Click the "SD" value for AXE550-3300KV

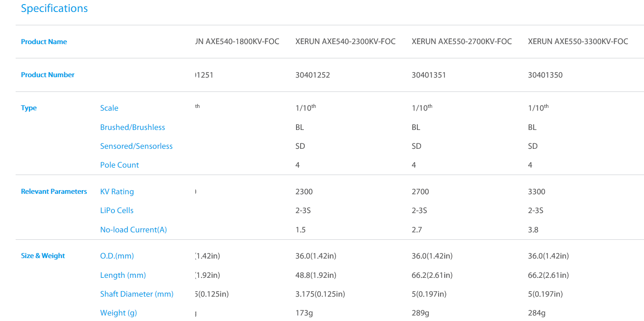point(533,146)
